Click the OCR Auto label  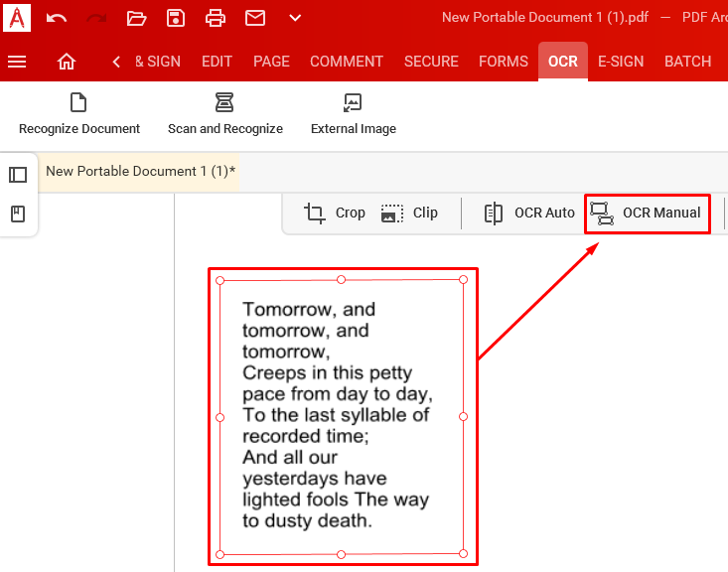[544, 214]
